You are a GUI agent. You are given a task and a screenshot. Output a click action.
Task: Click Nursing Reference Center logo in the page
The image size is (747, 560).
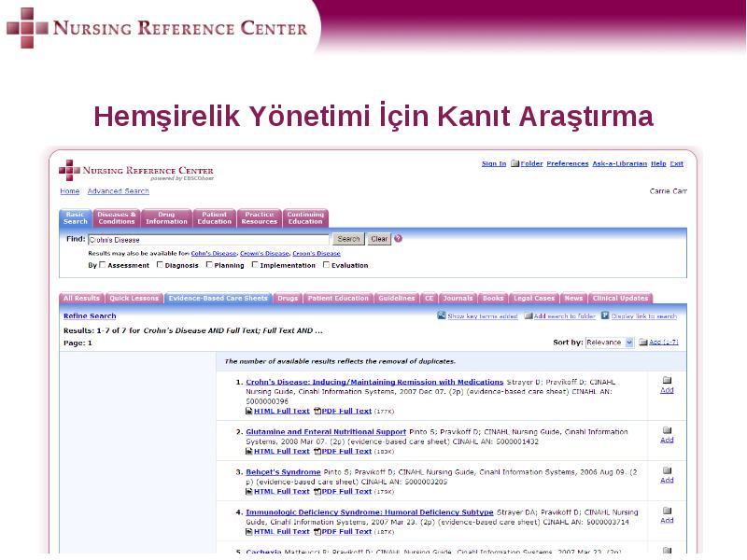(136, 171)
